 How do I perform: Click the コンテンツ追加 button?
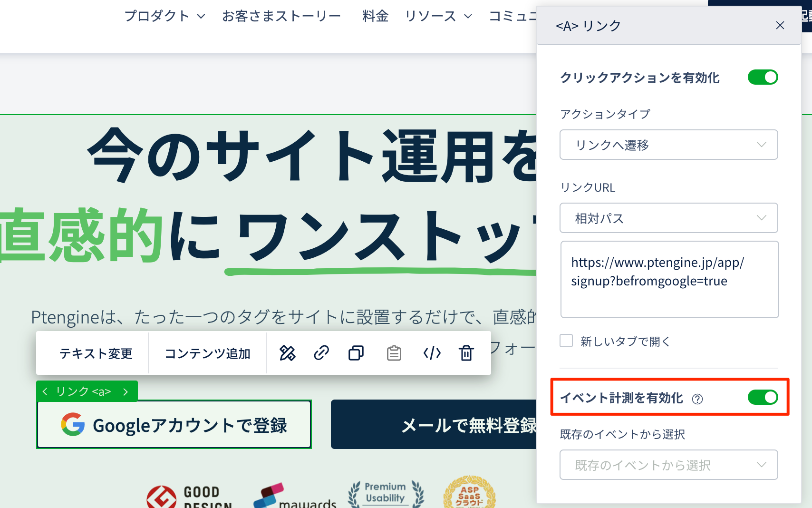coord(207,353)
